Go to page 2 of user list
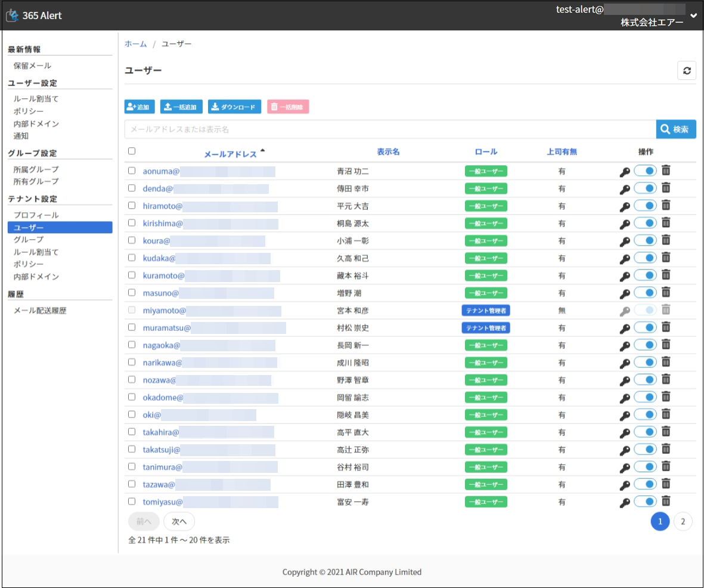704x588 pixels. (x=683, y=521)
